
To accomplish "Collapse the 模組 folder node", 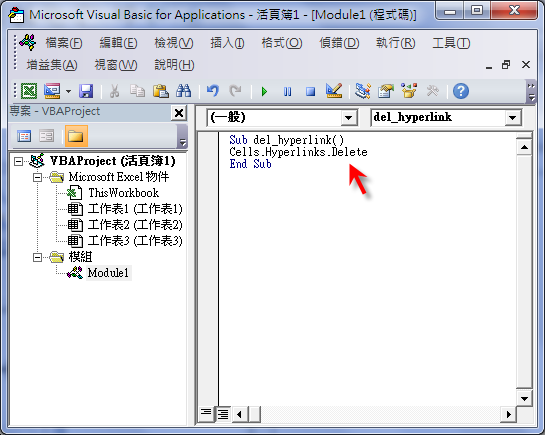I will click(x=37, y=257).
